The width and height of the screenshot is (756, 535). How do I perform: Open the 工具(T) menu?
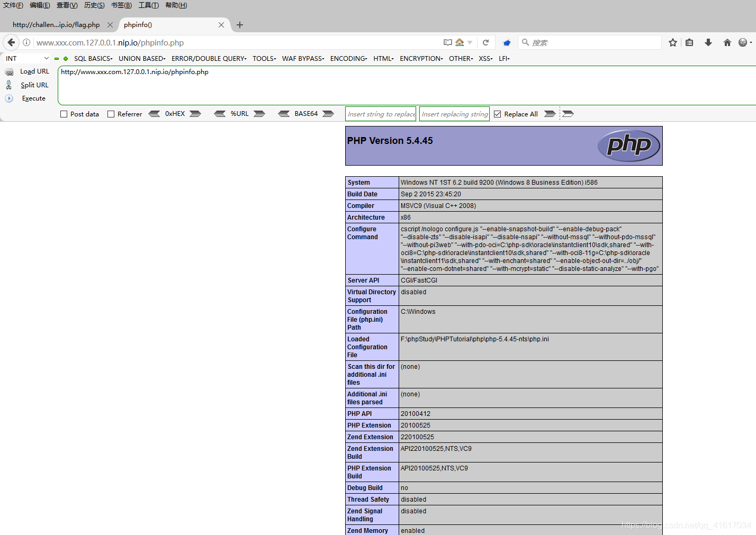point(149,5)
